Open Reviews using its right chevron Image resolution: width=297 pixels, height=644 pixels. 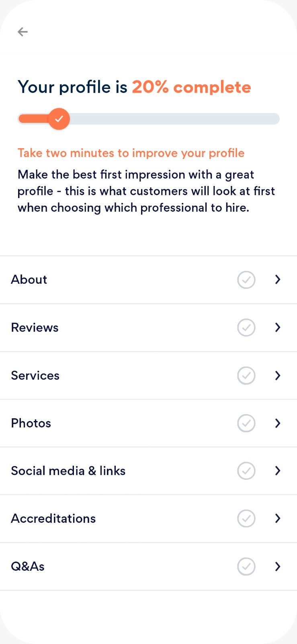click(x=278, y=328)
